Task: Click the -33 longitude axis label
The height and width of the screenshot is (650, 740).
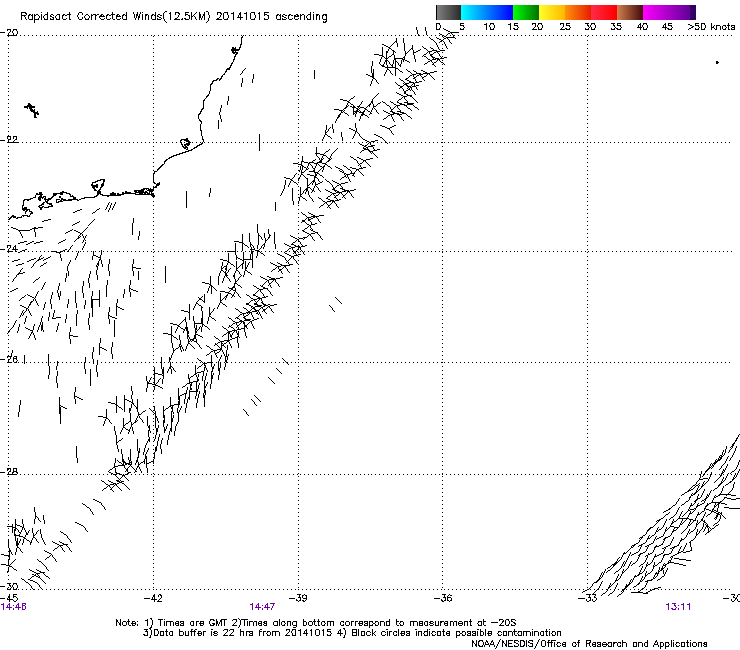Action: click(588, 598)
